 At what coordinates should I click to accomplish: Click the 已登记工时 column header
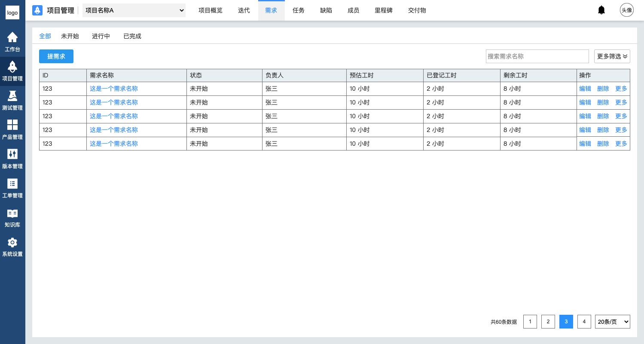click(462, 75)
